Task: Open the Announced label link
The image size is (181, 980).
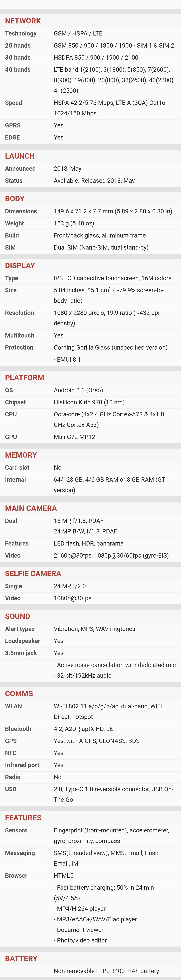Action: point(20,168)
